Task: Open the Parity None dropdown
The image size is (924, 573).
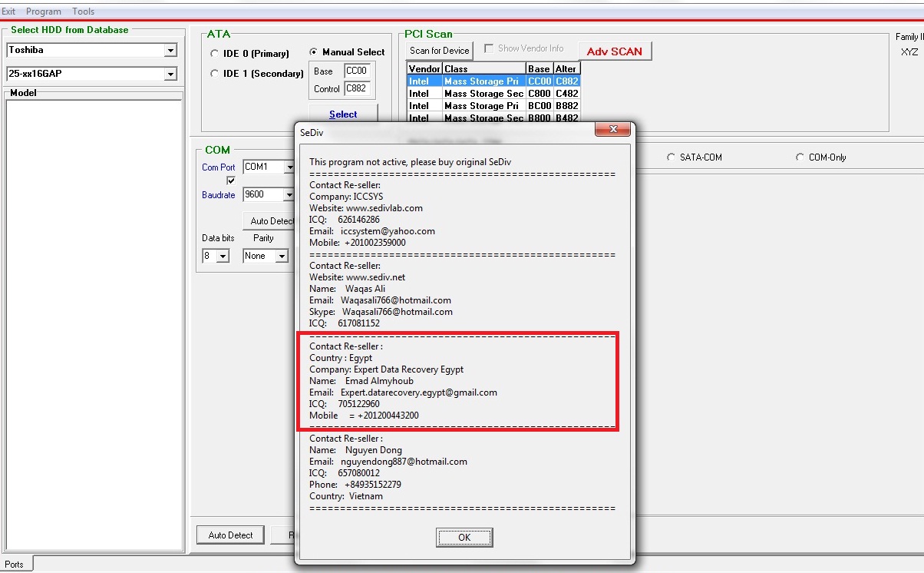Action: coord(282,257)
